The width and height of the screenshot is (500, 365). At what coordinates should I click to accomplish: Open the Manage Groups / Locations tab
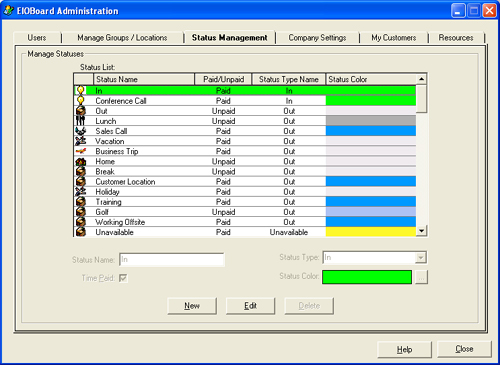point(122,38)
